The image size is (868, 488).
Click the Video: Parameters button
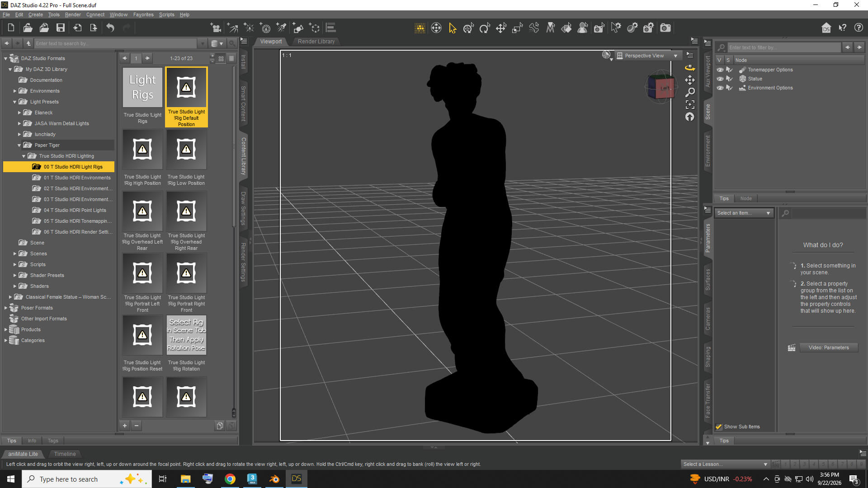tap(829, 347)
